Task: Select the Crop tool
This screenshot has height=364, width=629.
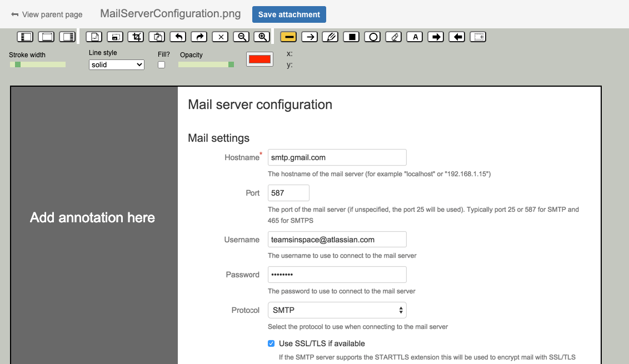Action: coord(136,37)
